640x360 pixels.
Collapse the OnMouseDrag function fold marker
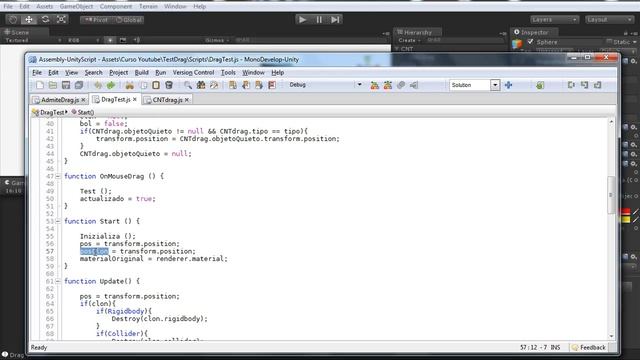[58, 176]
